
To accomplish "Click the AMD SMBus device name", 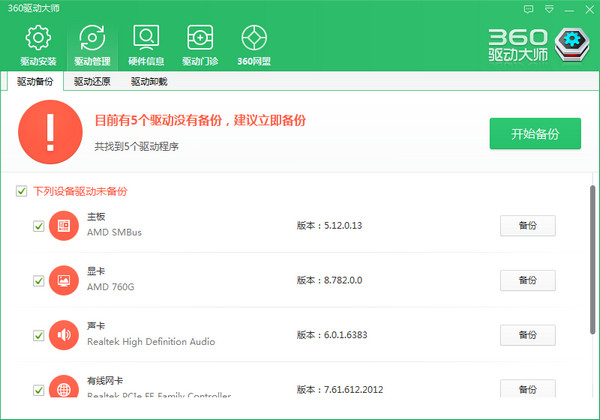I will tap(114, 233).
